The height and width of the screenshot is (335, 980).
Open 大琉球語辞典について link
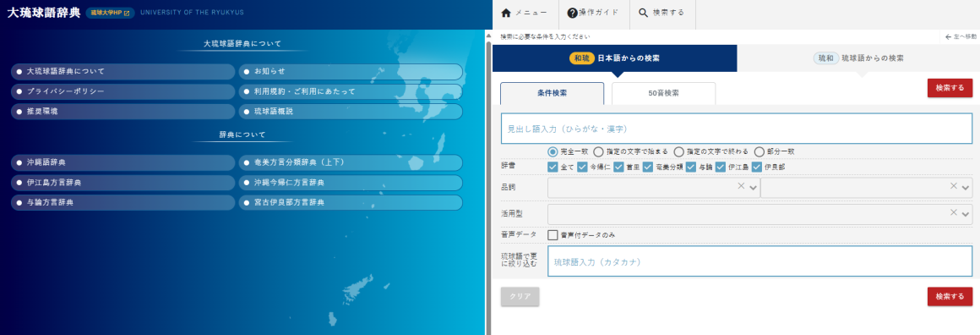(x=122, y=71)
